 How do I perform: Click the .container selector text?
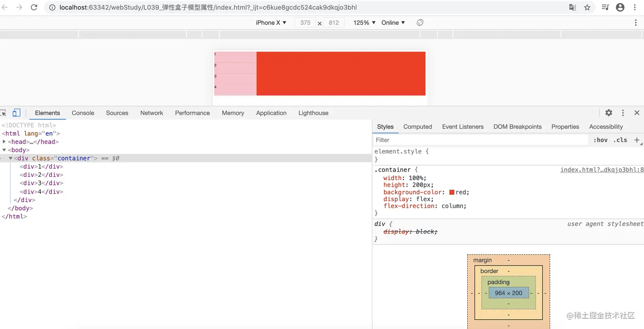[392, 170]
